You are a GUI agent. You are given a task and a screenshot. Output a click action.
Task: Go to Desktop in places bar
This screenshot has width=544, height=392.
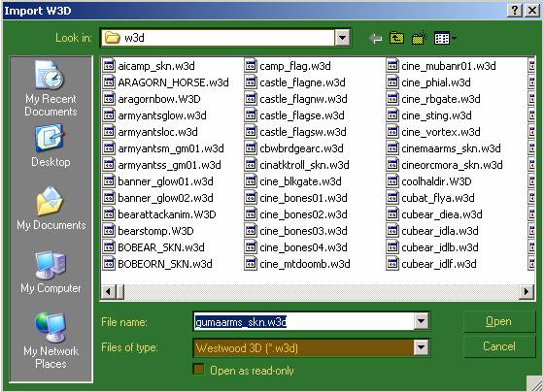[x=51, y=147]
